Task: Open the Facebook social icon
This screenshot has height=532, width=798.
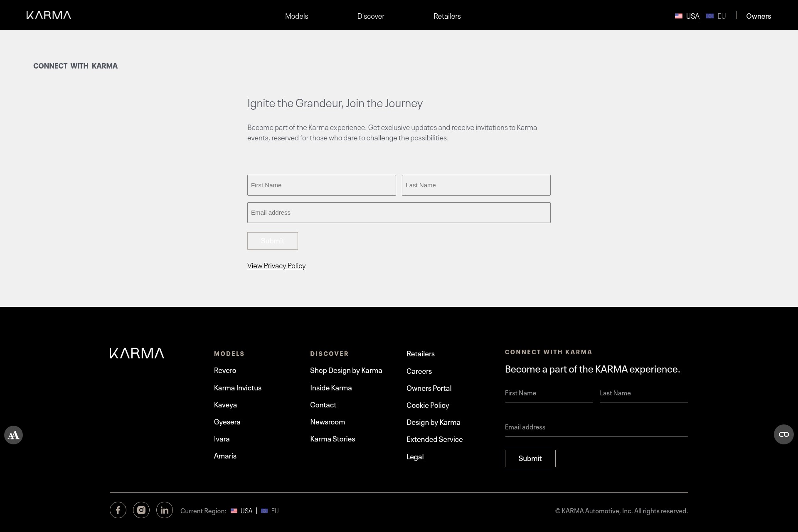Action: point(118,510)
